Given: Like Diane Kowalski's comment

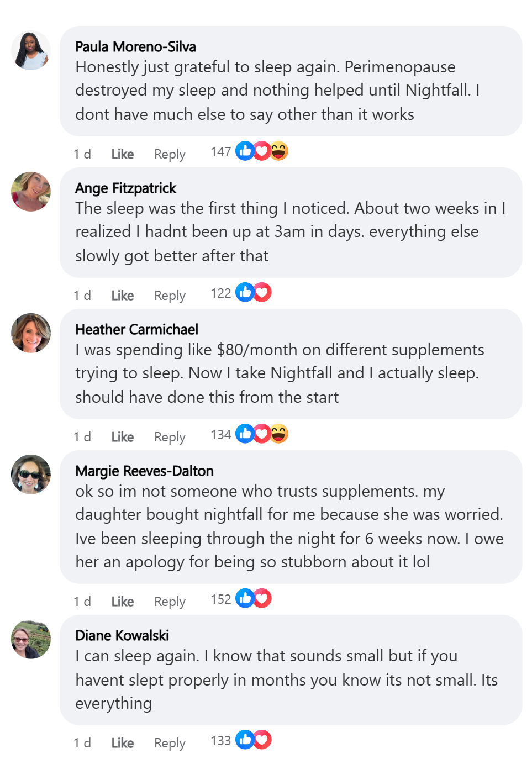Looking at the screenshot, I should coord(122,743).
